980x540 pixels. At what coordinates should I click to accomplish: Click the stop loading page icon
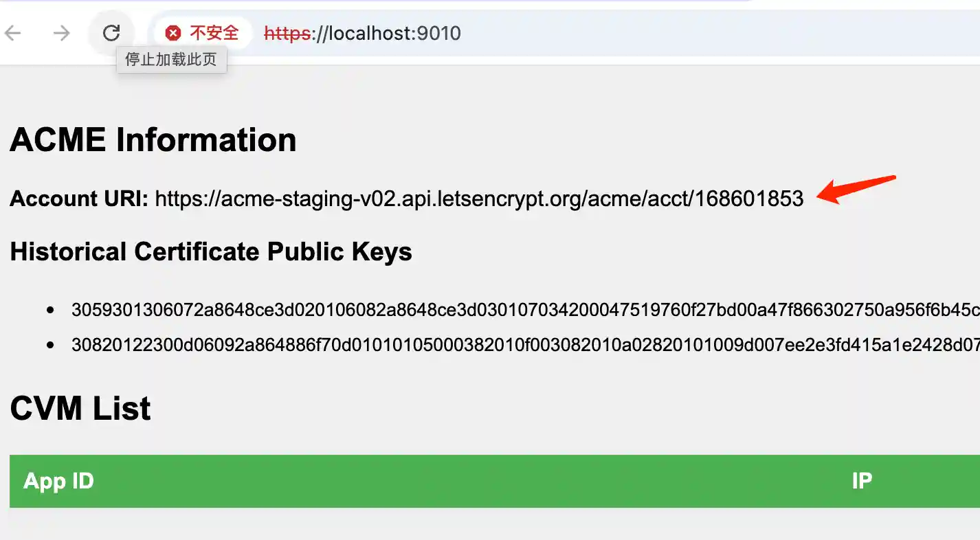pos(111,32)
